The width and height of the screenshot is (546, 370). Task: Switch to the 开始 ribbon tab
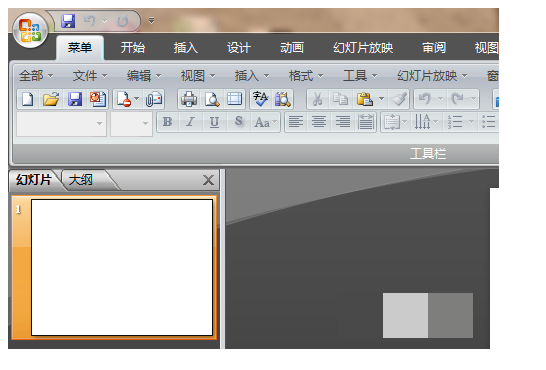click(133, 48)
